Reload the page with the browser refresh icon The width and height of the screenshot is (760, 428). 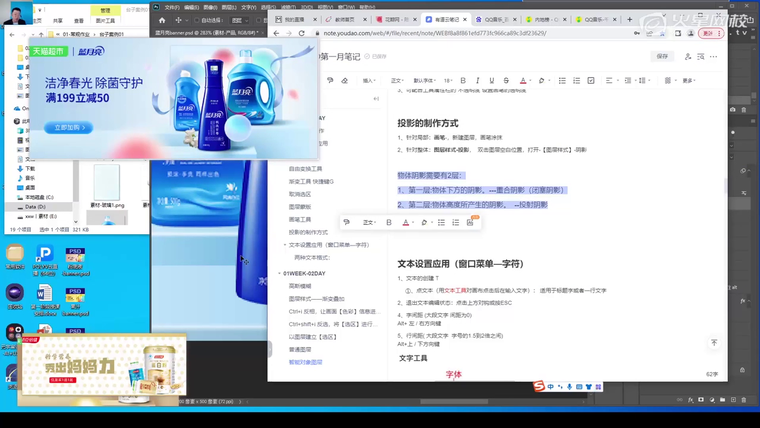click(x=303, y=33)
